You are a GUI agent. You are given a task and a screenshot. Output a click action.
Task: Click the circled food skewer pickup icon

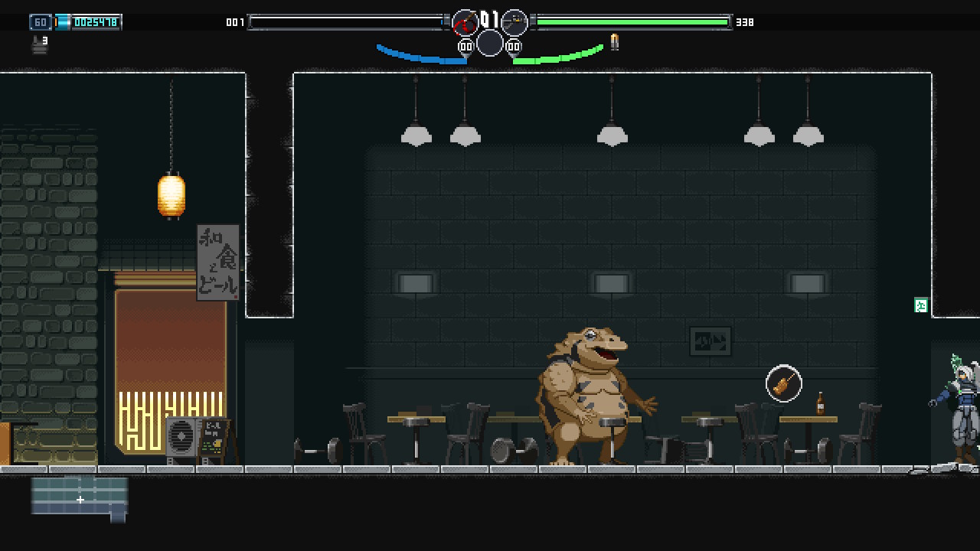783,383
